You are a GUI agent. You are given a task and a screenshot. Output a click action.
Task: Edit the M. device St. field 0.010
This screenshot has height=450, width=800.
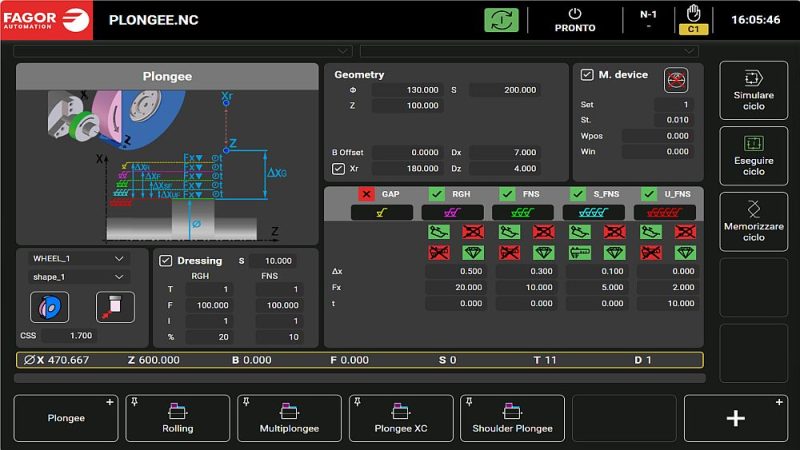tap(672, 120)
